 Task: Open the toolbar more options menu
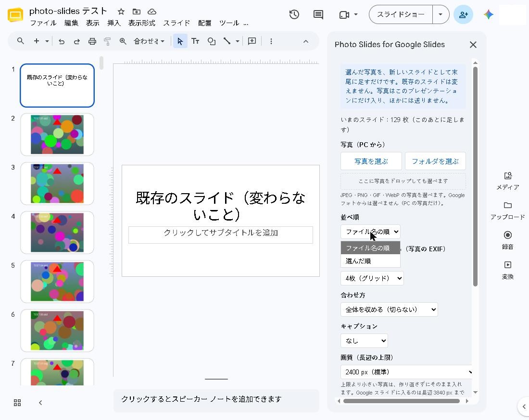click(271, 41)
